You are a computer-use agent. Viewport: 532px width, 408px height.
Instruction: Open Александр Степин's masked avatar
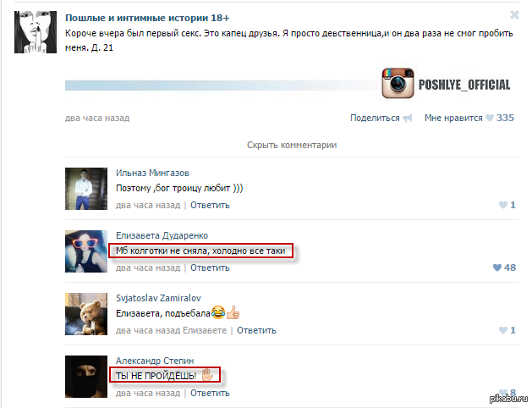[x=86, y=377]
